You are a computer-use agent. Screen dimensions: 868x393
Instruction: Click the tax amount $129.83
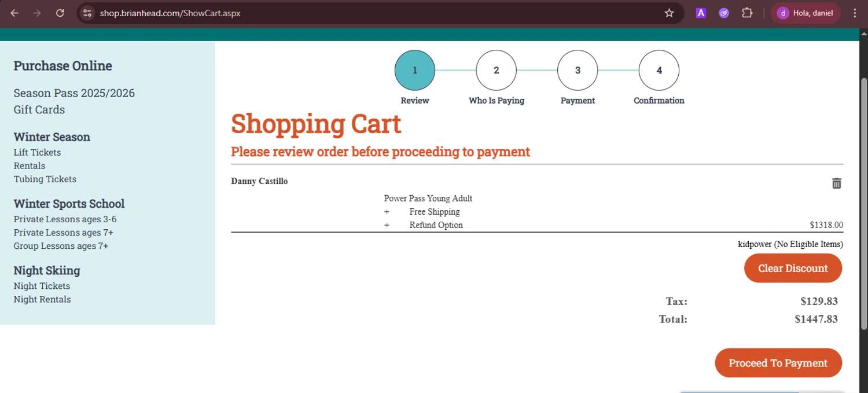(819, 301)
